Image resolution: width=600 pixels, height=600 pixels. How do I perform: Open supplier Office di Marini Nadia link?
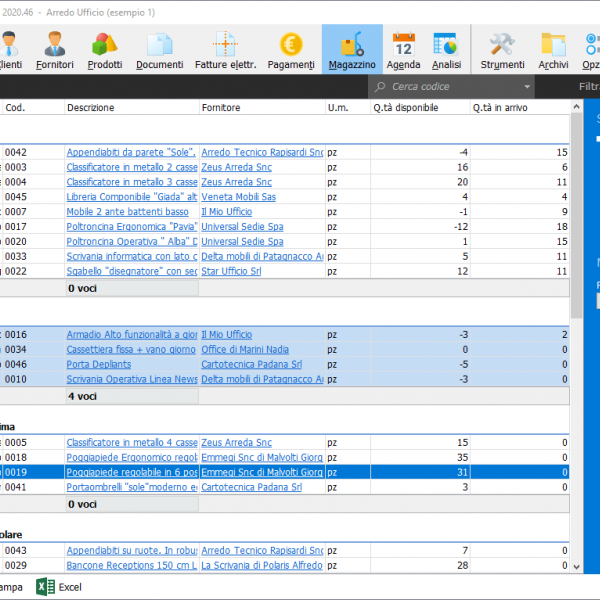click(x=245, y=350)
